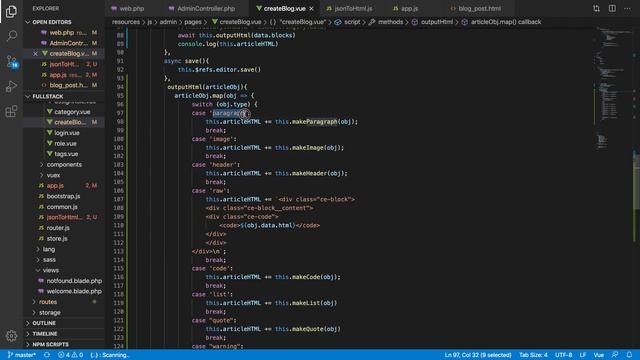This screenshot has height=360, width=640.
Task: Split the editor to the right
Action: pyautogui.click(x=612, y=8)
